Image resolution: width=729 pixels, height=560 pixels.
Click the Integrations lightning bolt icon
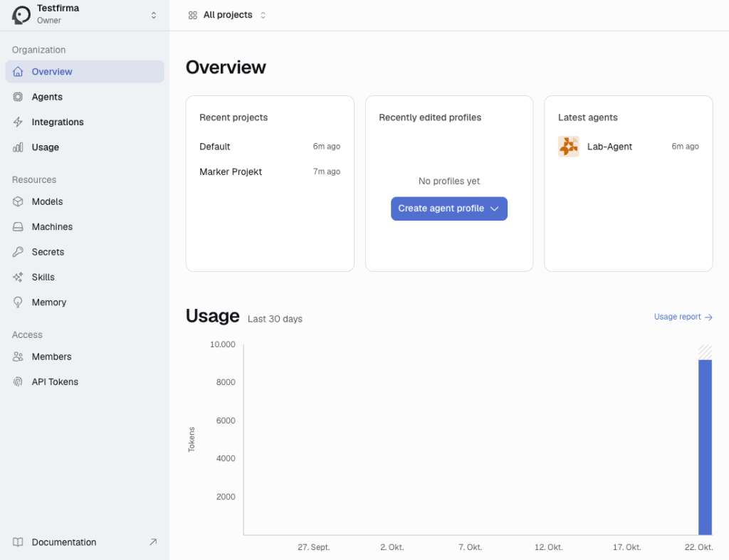(x=18, y=122)
